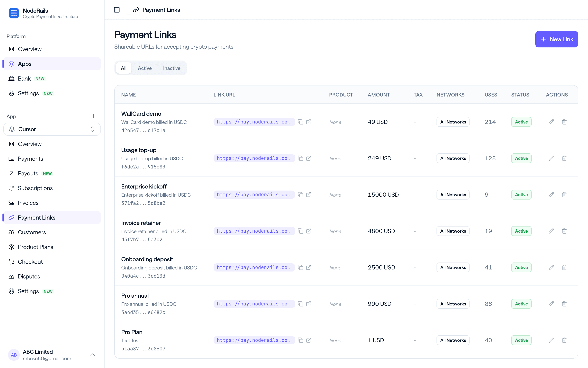Open the Cursor app selector dropdown
The width and height of the screenshot is (588, 368).
[52, 129]
